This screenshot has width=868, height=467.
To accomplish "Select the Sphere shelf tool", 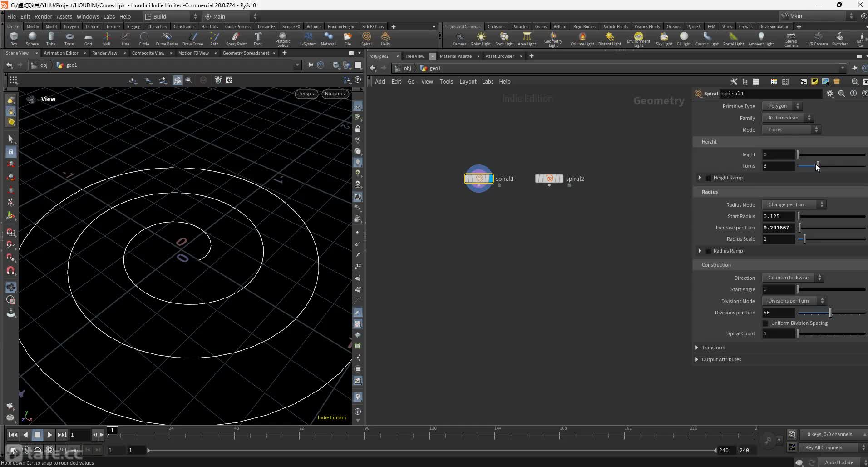I will [32, 39].
